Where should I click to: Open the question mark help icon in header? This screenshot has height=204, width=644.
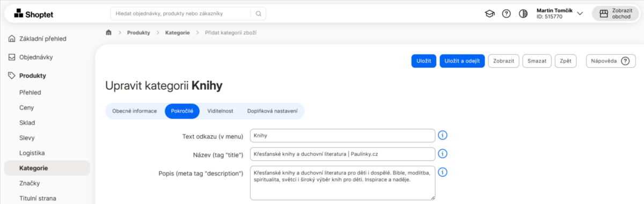pos(506,14)
